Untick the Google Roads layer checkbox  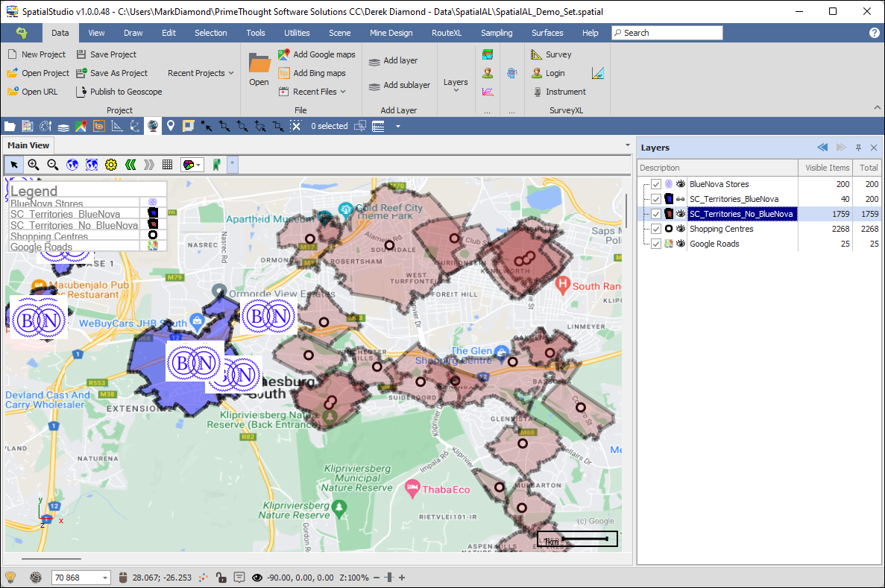656,244
